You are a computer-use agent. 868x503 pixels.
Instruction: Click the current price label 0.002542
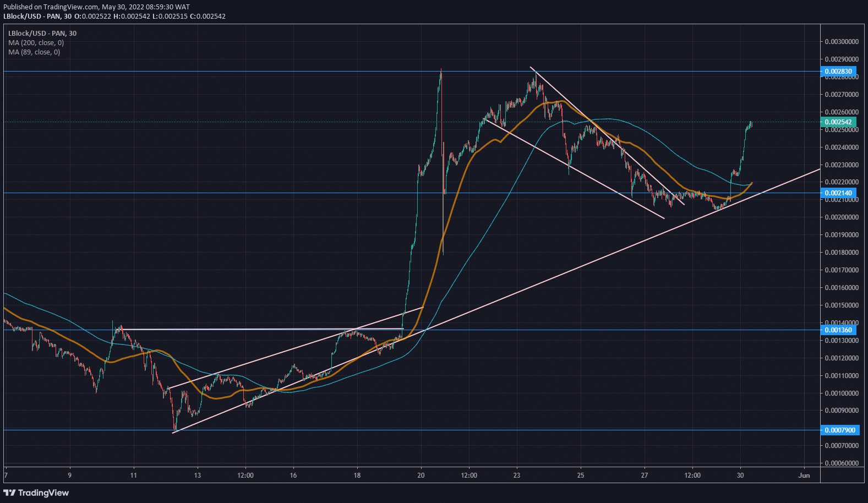(x=838, y=122)
